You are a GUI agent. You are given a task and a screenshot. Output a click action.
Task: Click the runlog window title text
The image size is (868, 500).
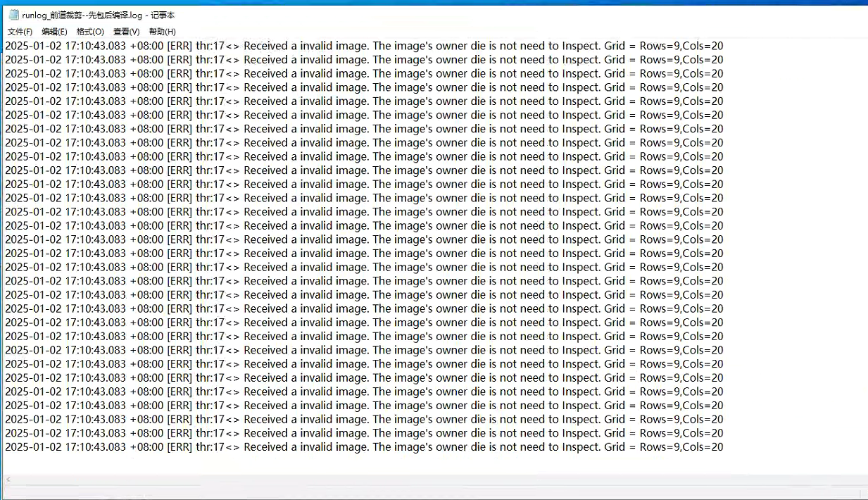click(x=99, y=15)
